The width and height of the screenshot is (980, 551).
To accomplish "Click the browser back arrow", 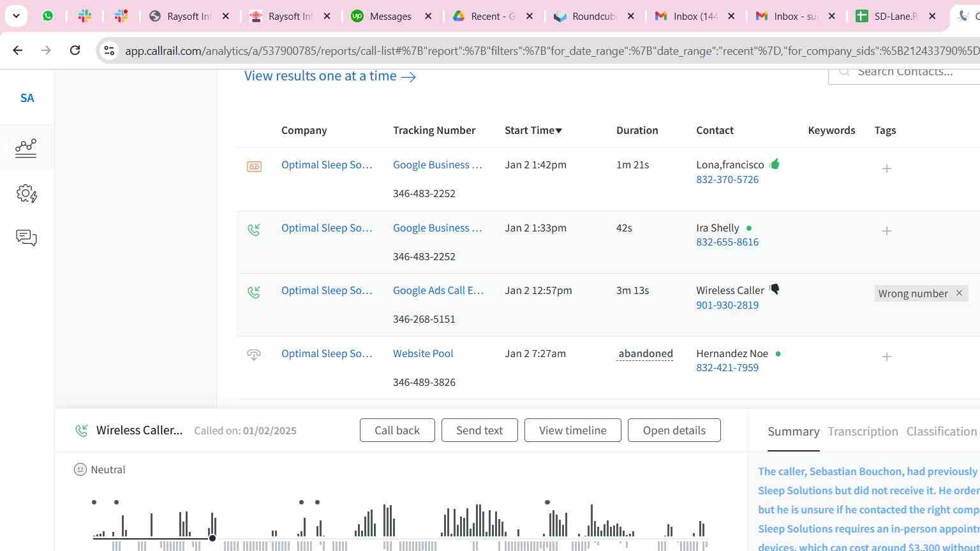I will 18,50.
